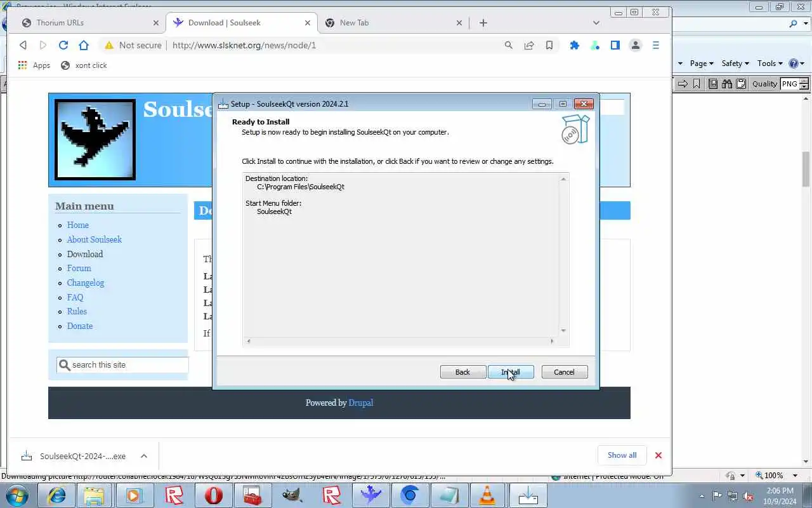Click the taskbar clock showing 2:06 PM
Image resolution: width=812 pixels, height=508 pixels.
780,495
